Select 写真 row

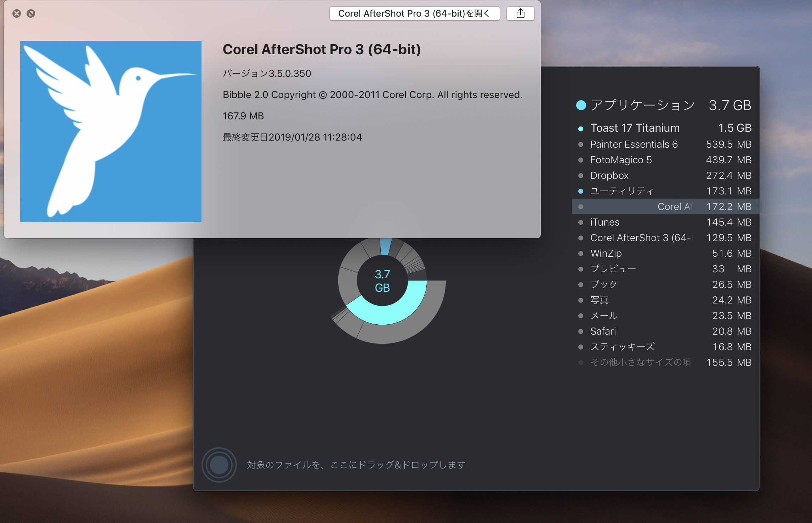pos(665,300)
